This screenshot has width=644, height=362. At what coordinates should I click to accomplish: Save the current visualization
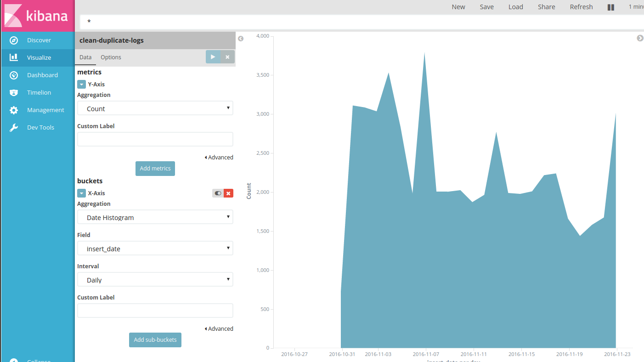(486, 6)
